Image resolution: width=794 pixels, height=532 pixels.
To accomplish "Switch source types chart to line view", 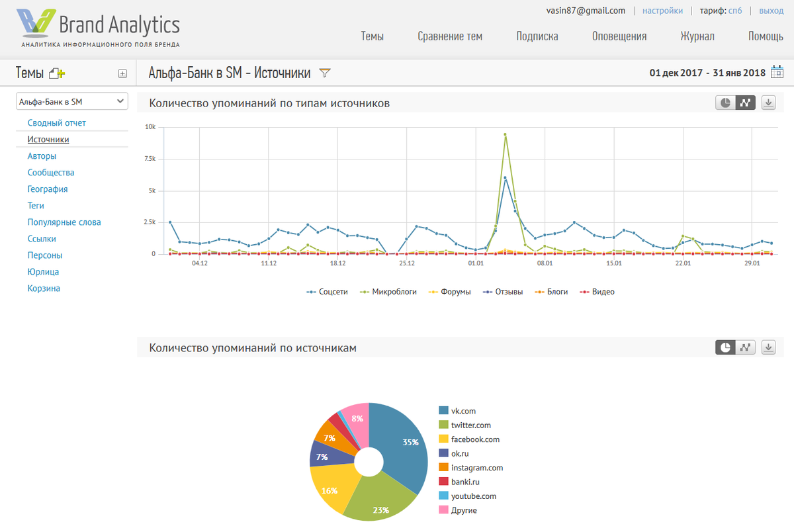I will pos(746,103).
